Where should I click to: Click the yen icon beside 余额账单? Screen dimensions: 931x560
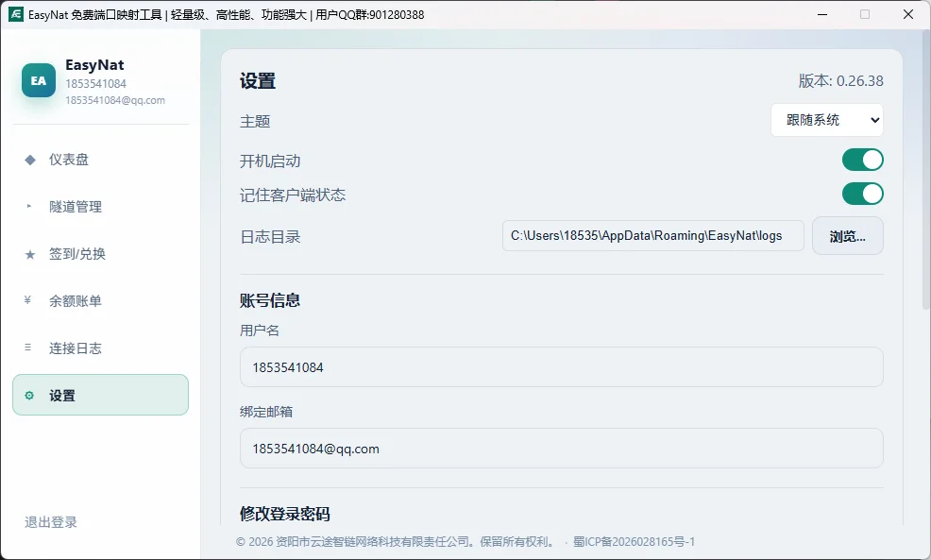click(27, 300)
